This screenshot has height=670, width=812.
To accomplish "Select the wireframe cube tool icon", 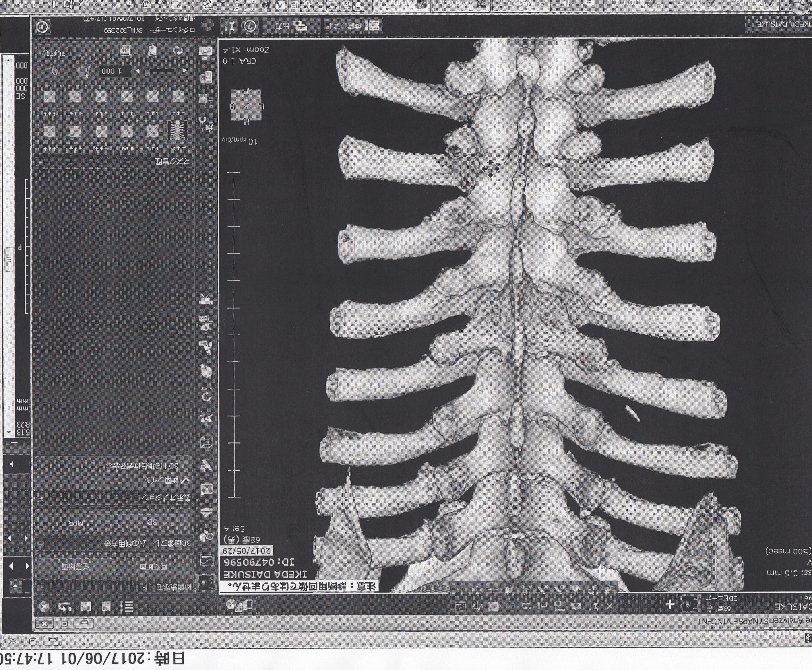I will coord(206,442).
